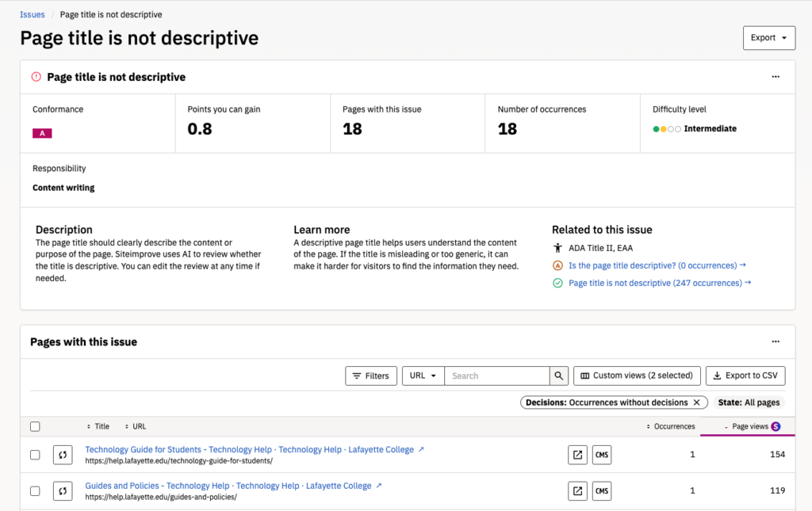Click recheck icon for Technology Guide for Students row
This screenshot has width=812, height=511.
63,455
